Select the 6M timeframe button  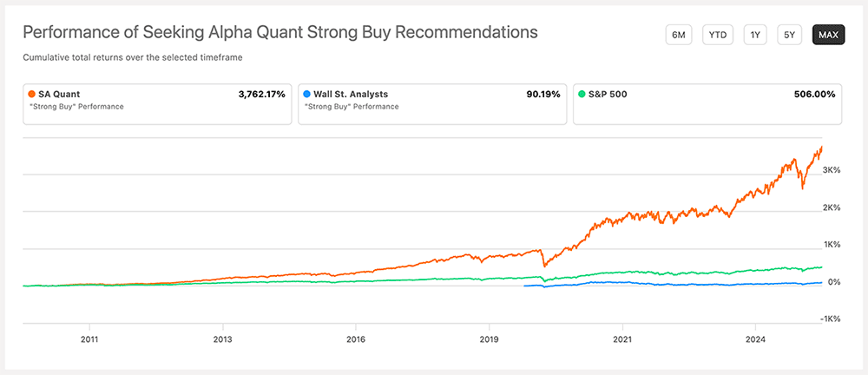[x=678, y=35]
